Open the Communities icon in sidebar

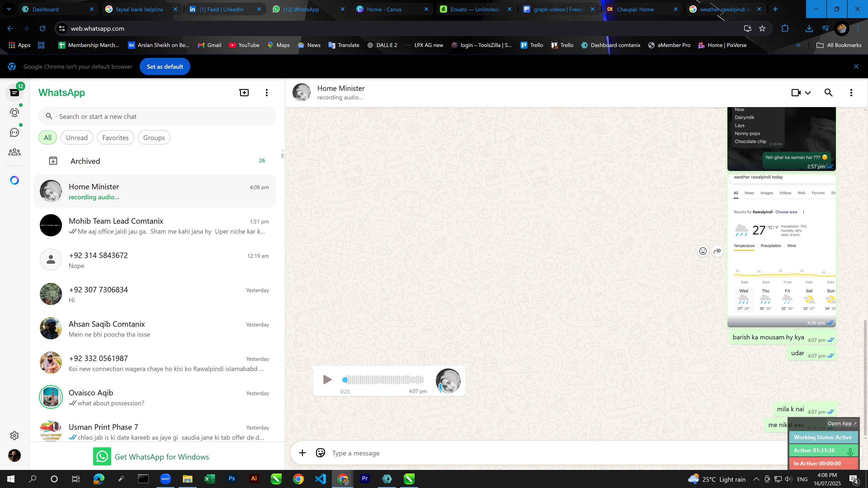[14, 152]
